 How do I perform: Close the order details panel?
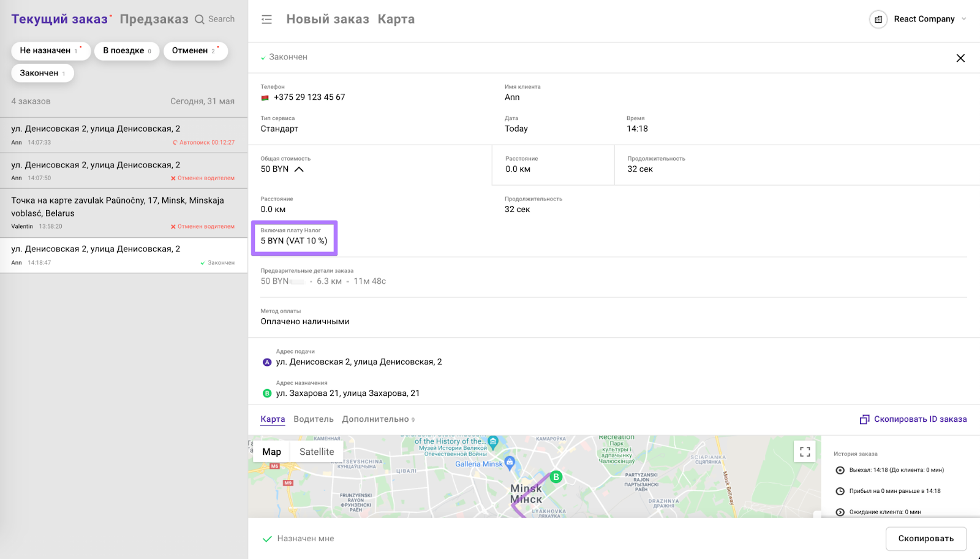tap(960, 58)
